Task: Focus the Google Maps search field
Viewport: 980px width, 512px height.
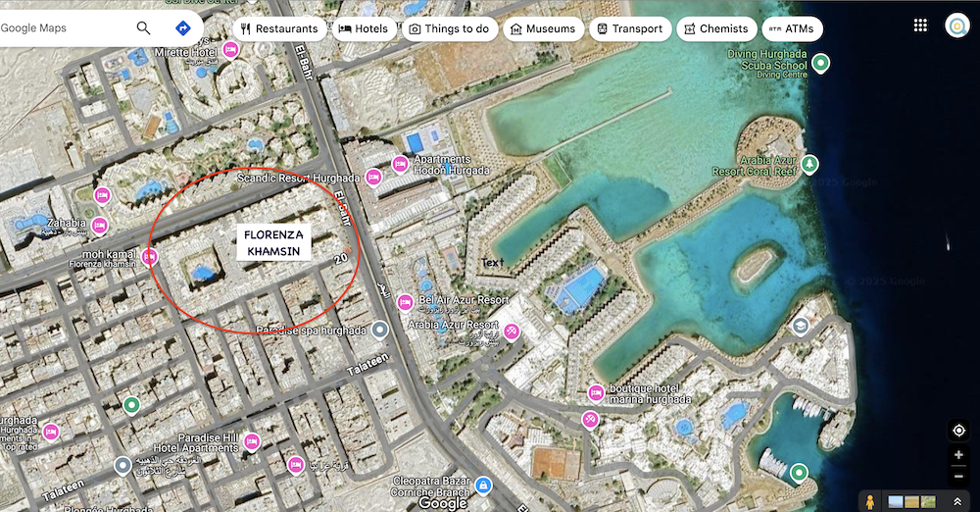Action: point(63,28)
